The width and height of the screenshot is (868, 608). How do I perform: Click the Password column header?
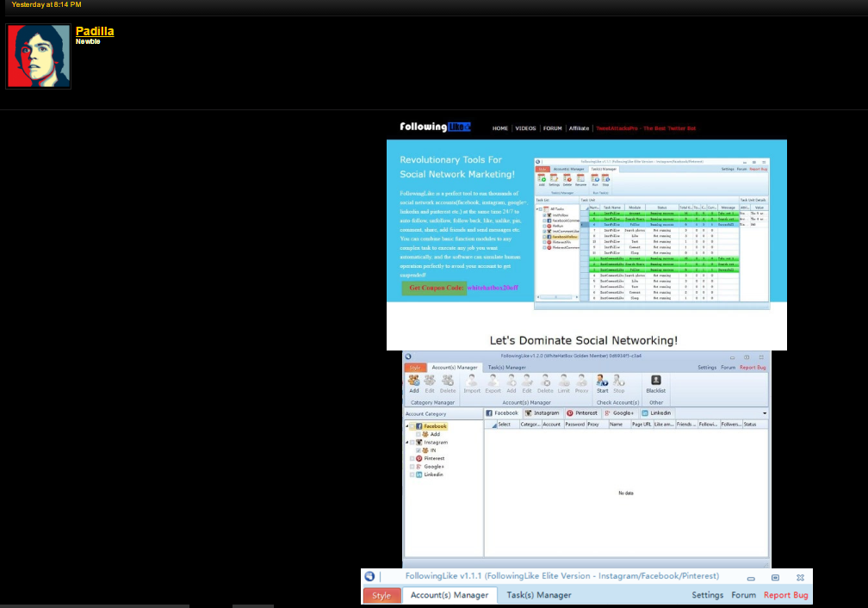(x=574, y=425)
